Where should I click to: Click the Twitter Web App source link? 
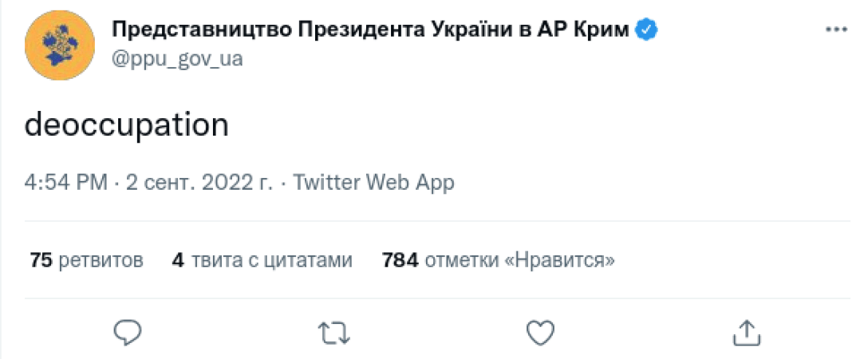click(x=374, y=183)
